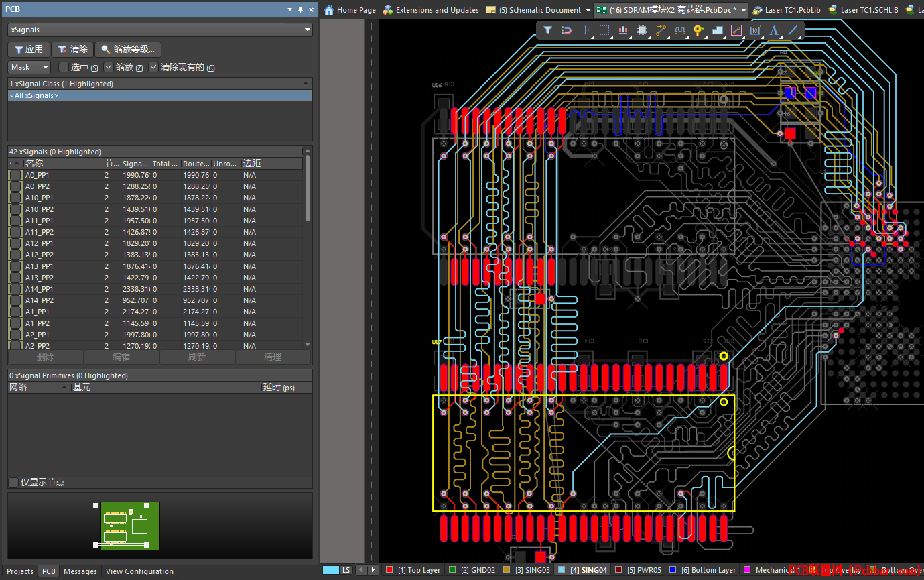
Task: Click the 清除 (Clear) filter button
Action: (x=73, y=49)
